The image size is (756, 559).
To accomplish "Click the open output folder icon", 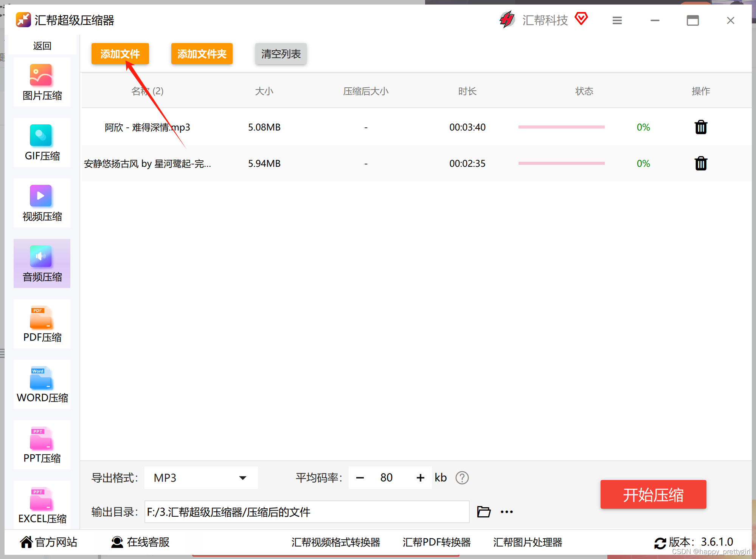I will [483, 512].
